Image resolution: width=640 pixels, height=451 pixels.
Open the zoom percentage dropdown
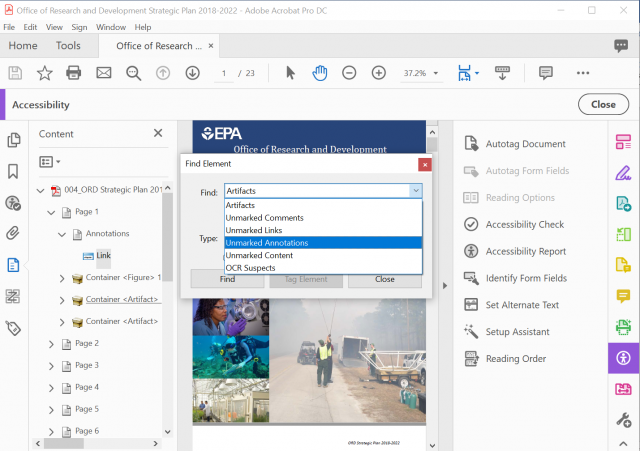pos(434,73)
